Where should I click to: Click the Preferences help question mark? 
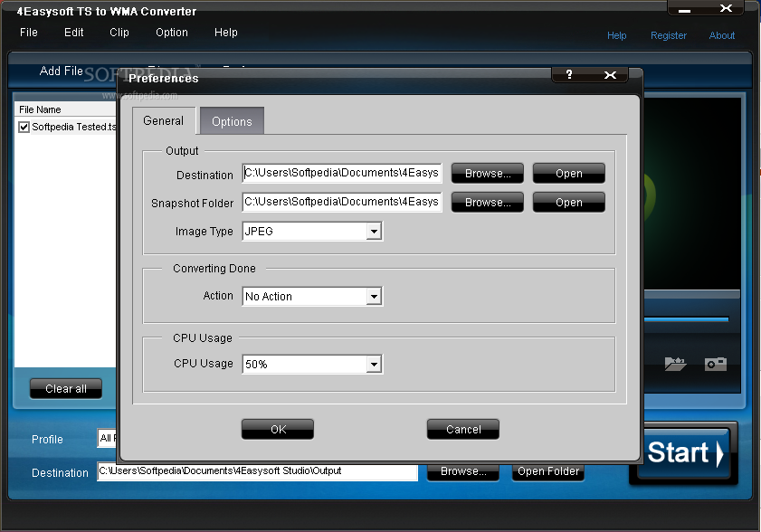point(569,75)
